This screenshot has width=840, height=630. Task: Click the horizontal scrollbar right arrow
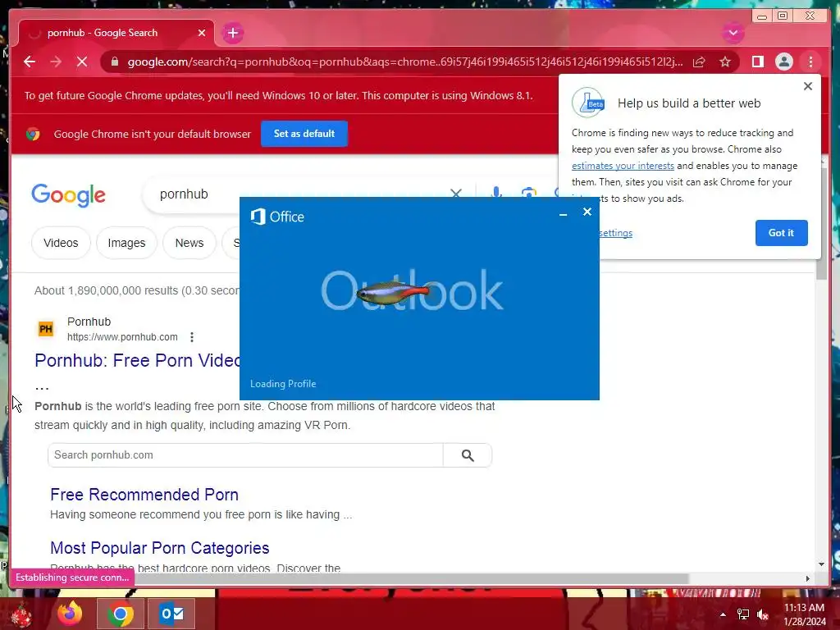[808, 578]
